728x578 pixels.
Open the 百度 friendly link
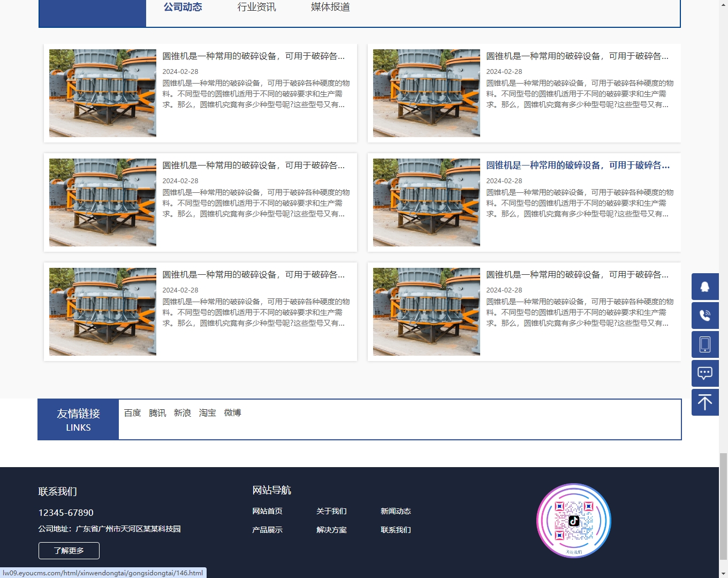132,413
